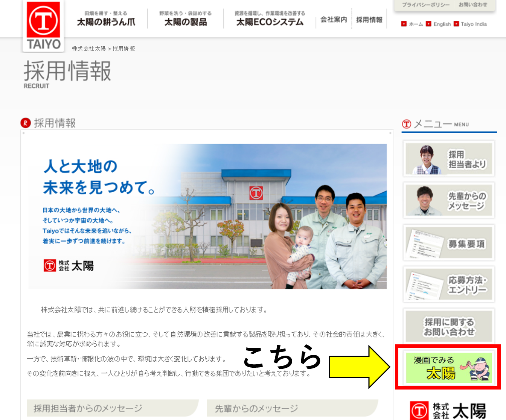Open 募集要項 sidebar banner

pos(448,243)
